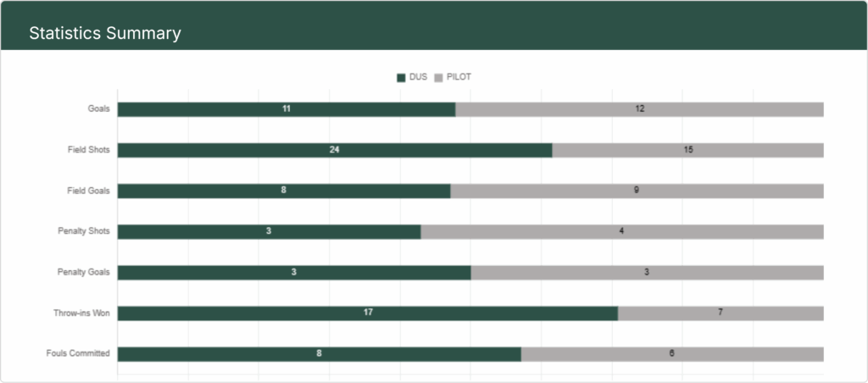Select the PILOT Fouls Committed bar (6)
868x383 pixels.
[x=672, y=354]
